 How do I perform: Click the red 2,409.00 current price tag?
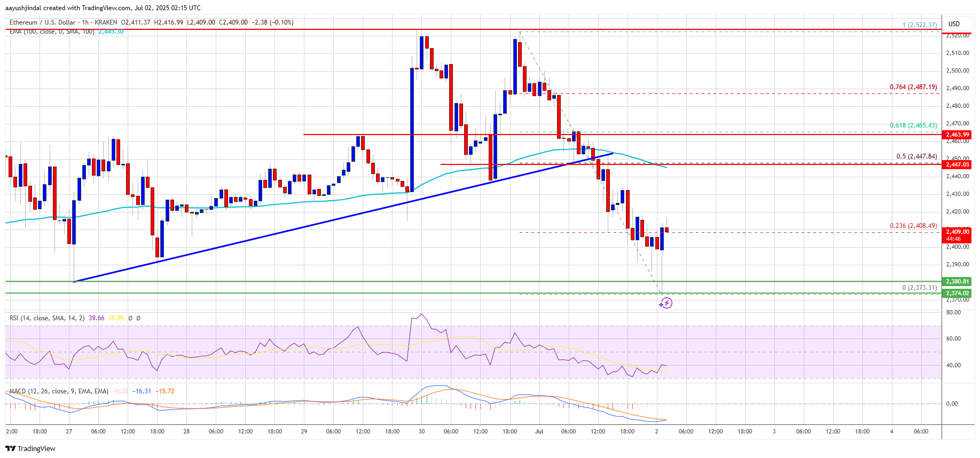coord(957,232)
